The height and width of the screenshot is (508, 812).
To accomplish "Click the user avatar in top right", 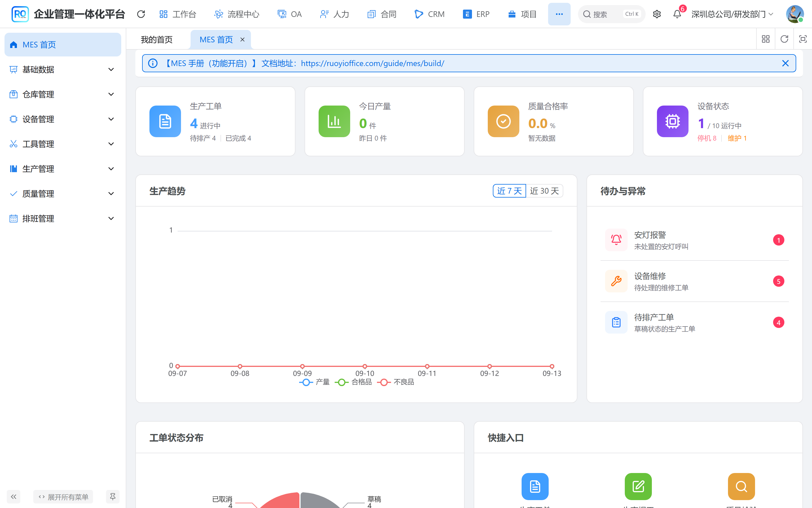I will (x=795, y=14).
